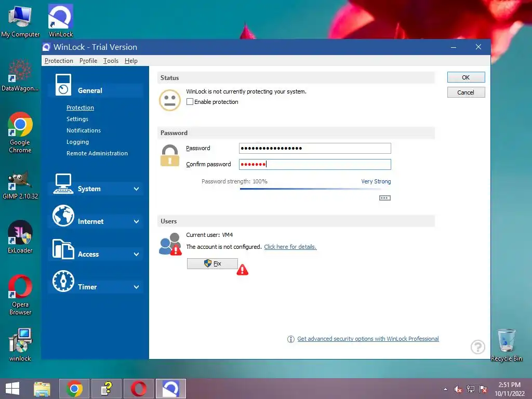This screenshot has height=399, width=532.
Task: Click the help question mark icon
Action: [x=478, y=347]
